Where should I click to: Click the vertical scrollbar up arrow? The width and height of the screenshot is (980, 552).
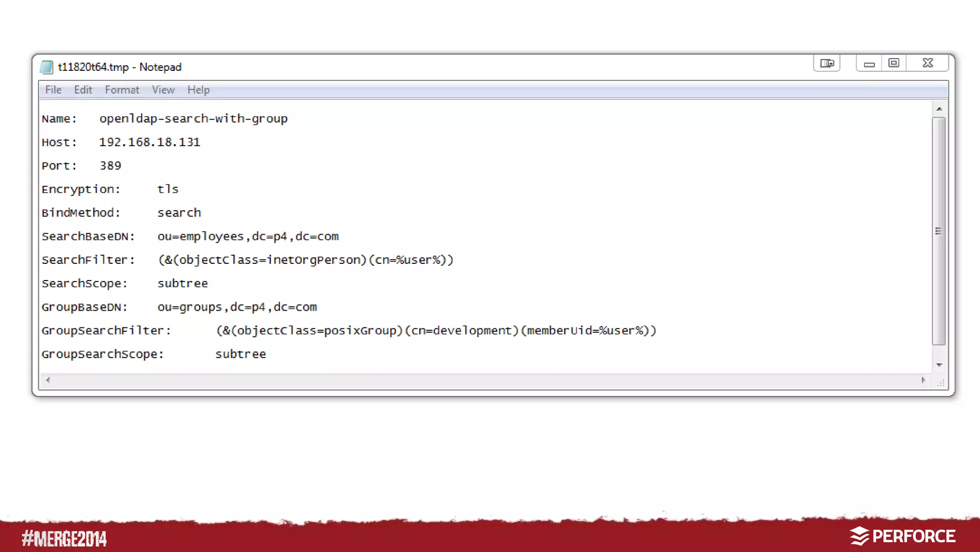[939, 109]
